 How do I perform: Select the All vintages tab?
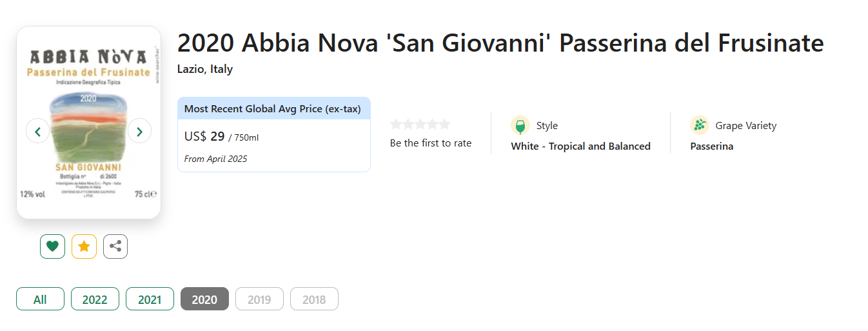pyautogui.click(x=40, y=299)
